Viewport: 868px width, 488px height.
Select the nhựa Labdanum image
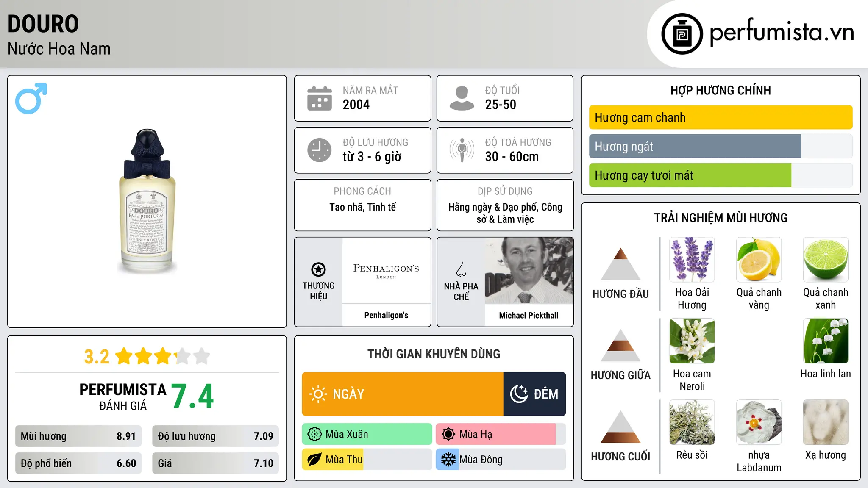tap(759, 422)
